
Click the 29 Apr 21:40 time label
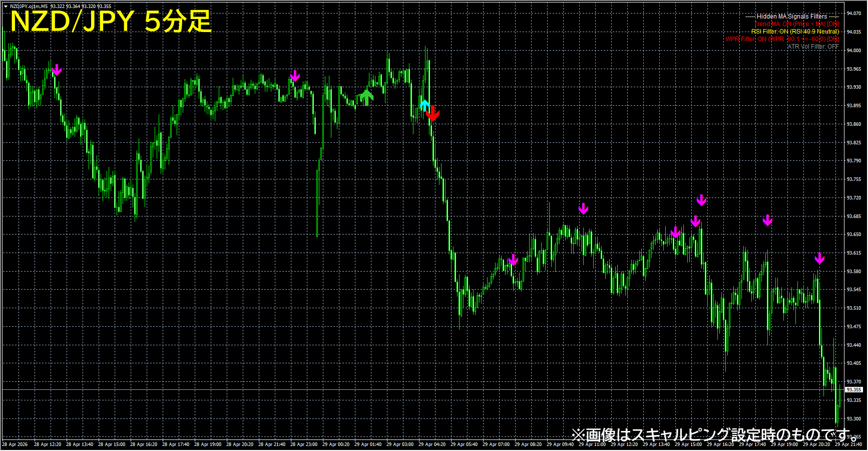coord(848,444)
